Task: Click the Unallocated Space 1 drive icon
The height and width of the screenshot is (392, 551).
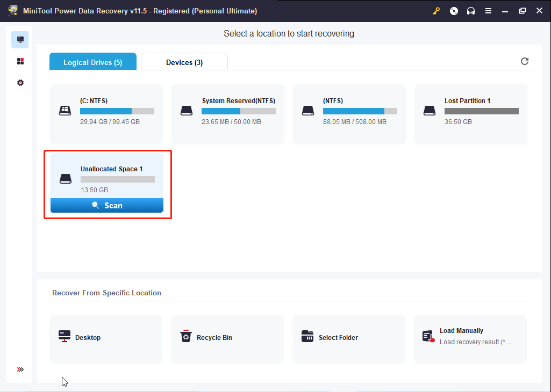Action: [x=66, y=179]
